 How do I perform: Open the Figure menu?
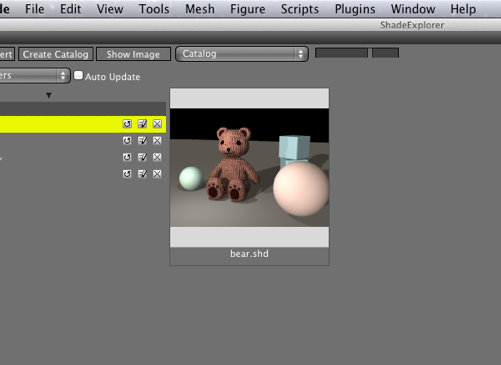[248, 9]
